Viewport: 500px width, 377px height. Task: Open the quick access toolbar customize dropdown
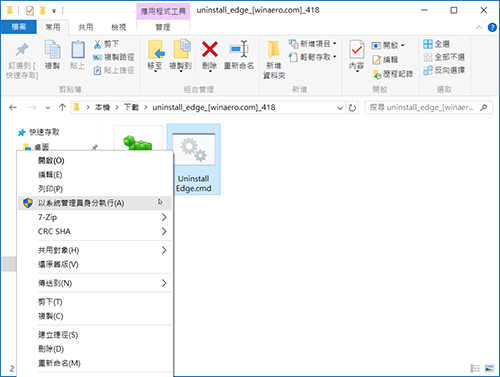coord(54,11)
